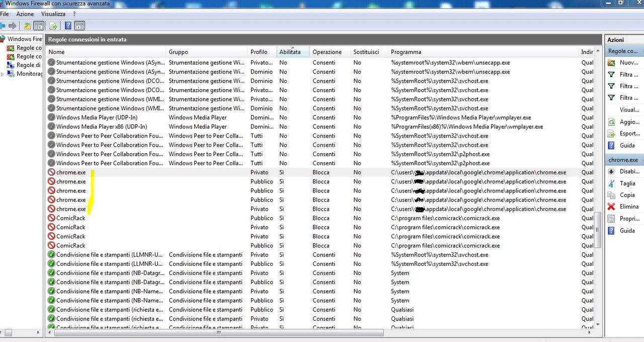
Task: Sort by the Nome column header
Action: [106, 52]
